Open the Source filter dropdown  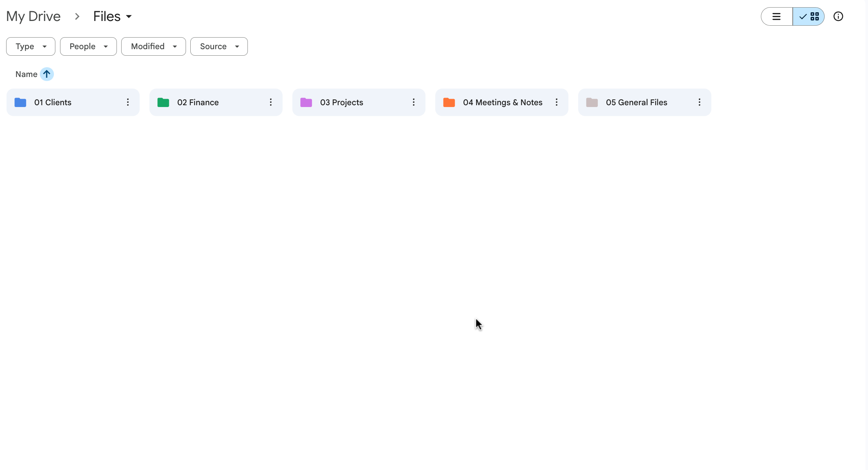click(219, 47)
